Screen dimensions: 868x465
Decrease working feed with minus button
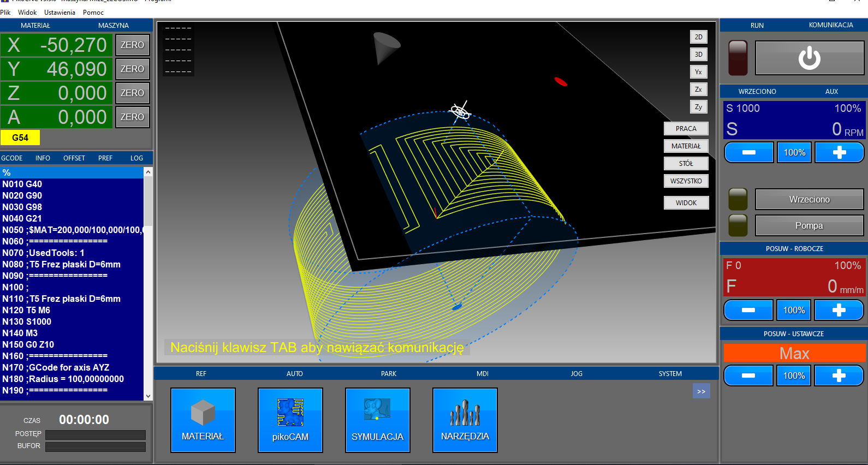tap(748, 310)
